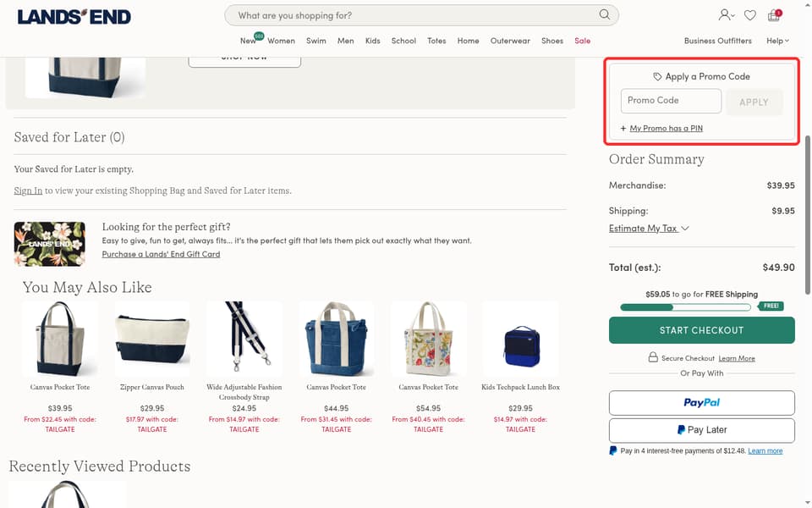This screenshot has height=508, width=812.
Task: Open the Wide Adjustable Fashion Crossbody Strap image
Action: point(244,339)
